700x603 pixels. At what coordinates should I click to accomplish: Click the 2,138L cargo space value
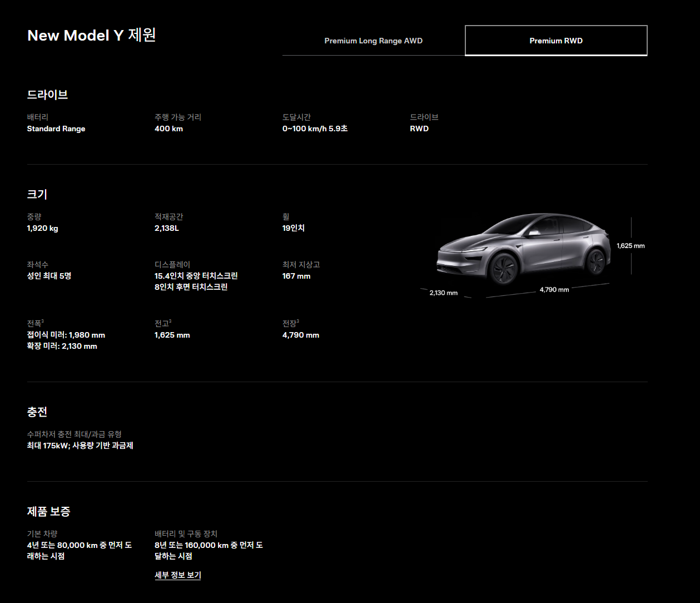pos(167,228)
